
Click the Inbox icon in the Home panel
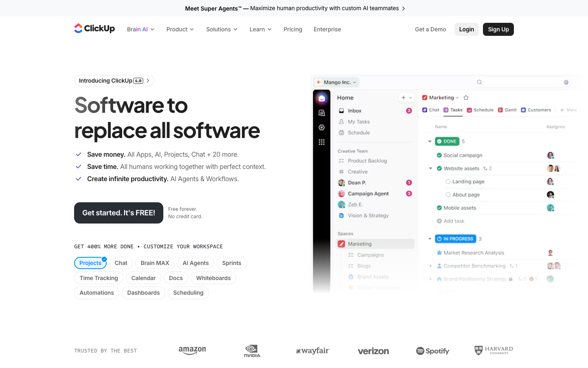(342, 111)
